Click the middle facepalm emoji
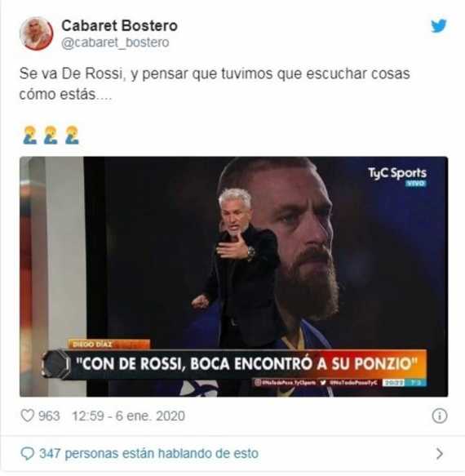465x476 pixels. (x=51, y=135)
